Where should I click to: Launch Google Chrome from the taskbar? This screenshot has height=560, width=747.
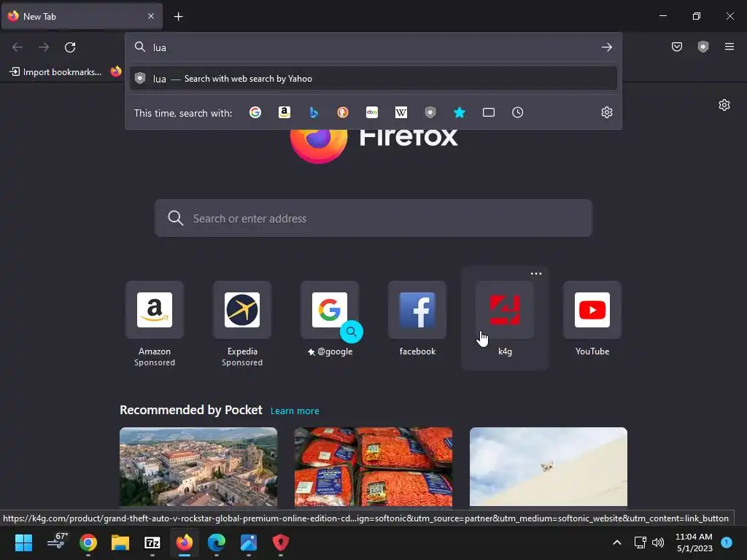tap(88, 542)
